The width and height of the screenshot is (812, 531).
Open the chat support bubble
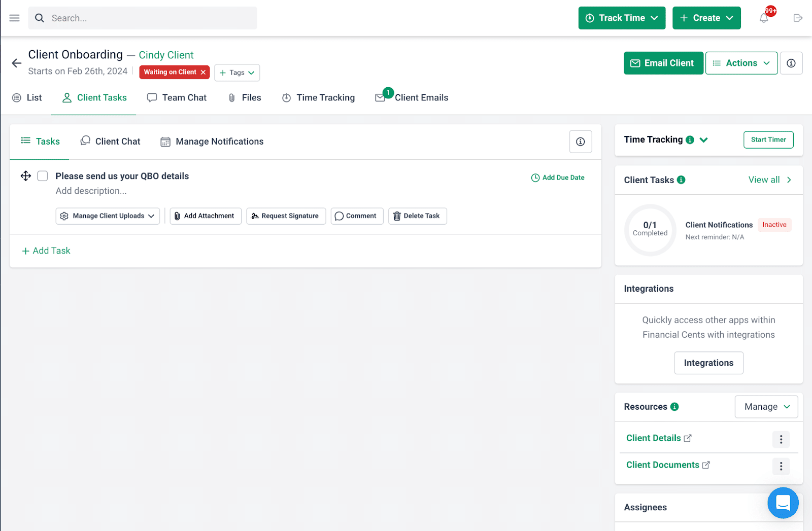tap(783, 503)
